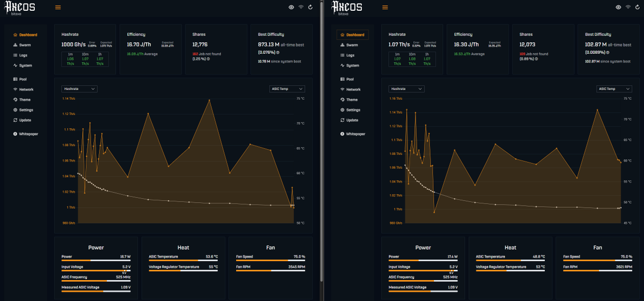Screen dimensions: 644x301
Task: Toggle eye visibility icon in right window
Action: tap(618, 7)
